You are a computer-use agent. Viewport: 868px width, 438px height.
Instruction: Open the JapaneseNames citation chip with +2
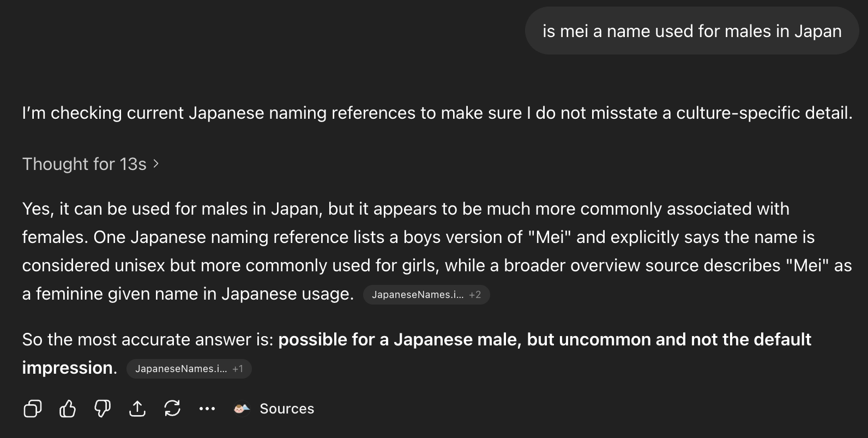(417, 295)
